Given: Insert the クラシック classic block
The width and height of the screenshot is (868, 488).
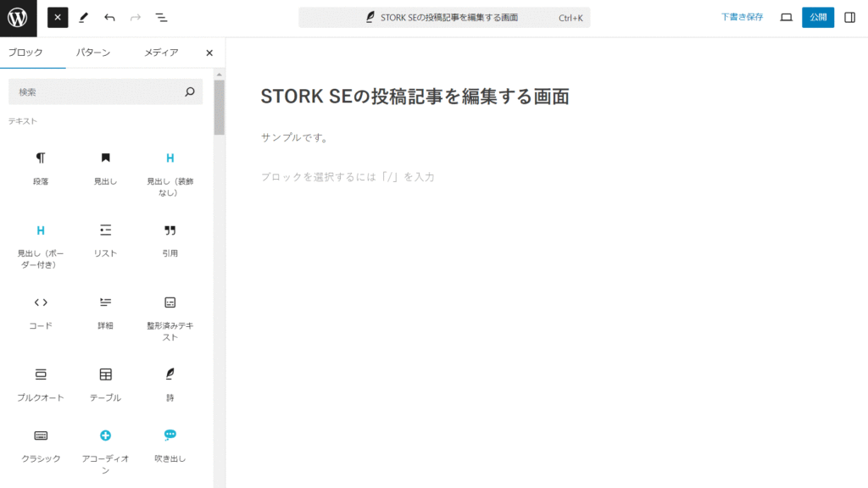Looking at the screenshot, I should [41, 446].
